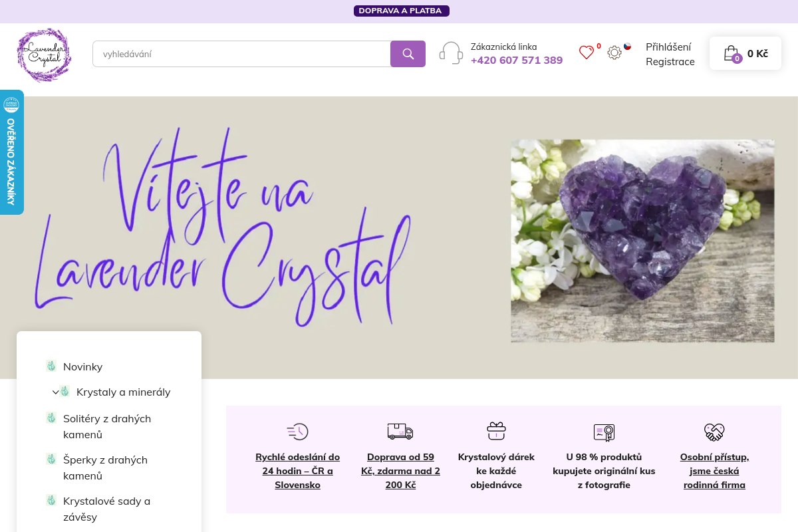The image size is (798, 532).
Task: Click the U 98 % produktů text
Action: pyautogui.click(x=604, y=471)
